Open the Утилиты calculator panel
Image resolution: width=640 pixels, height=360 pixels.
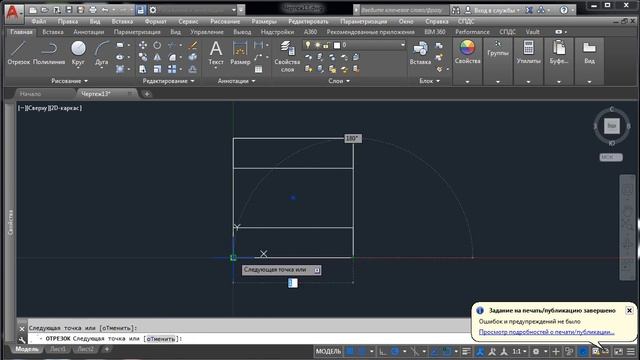[x=529, y=52]
